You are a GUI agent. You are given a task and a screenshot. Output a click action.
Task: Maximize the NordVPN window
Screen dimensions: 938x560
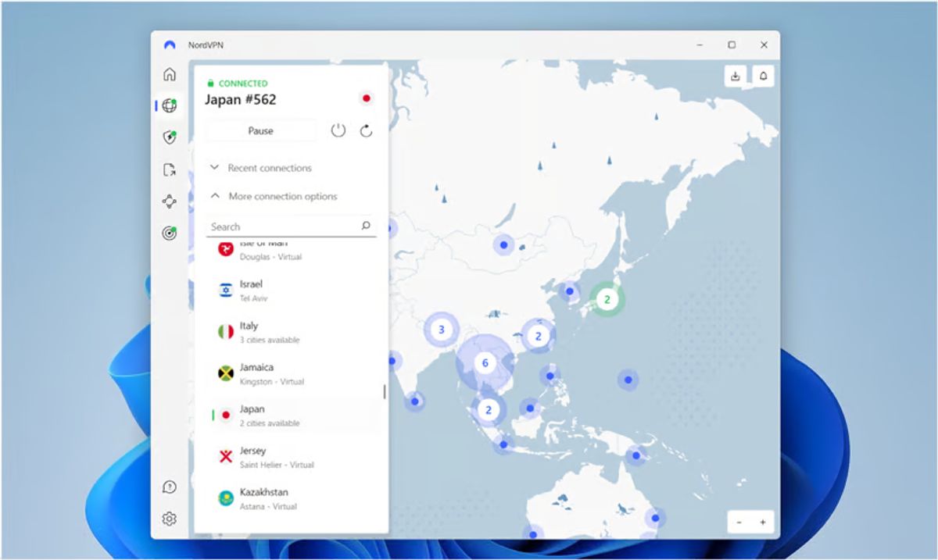(732, 45)
